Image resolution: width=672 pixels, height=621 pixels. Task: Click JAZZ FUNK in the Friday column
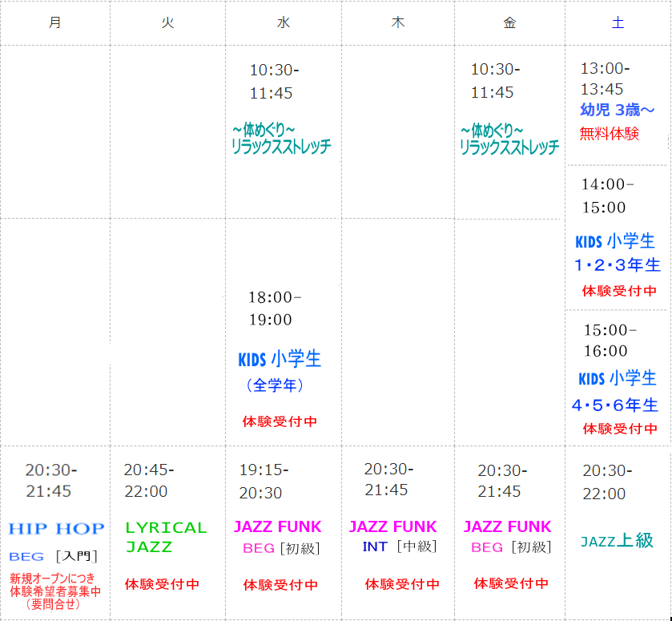(507, 527)
